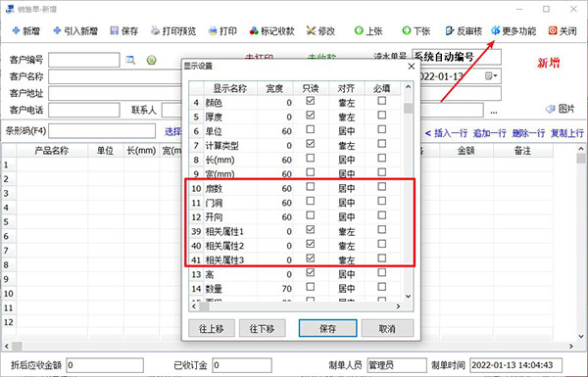The height and width of the screenshot is (377, 588).
Task: Click the 显示名称 column header
Action: pos(230,88)
